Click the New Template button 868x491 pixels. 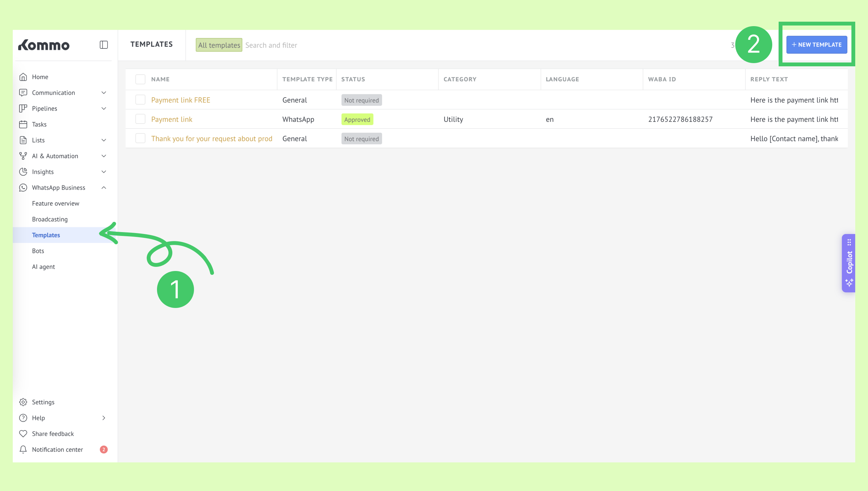point(816,45)
